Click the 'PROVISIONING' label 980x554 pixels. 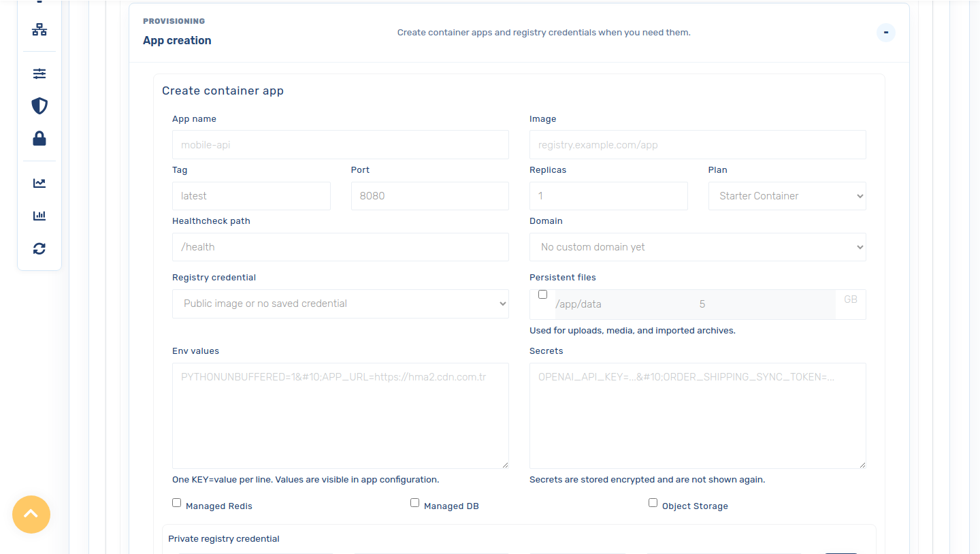174,21
